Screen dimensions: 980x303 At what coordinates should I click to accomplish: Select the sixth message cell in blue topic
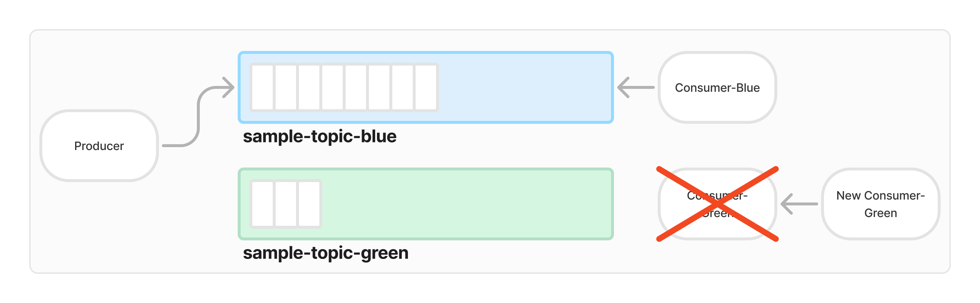(x=379, y=87)
